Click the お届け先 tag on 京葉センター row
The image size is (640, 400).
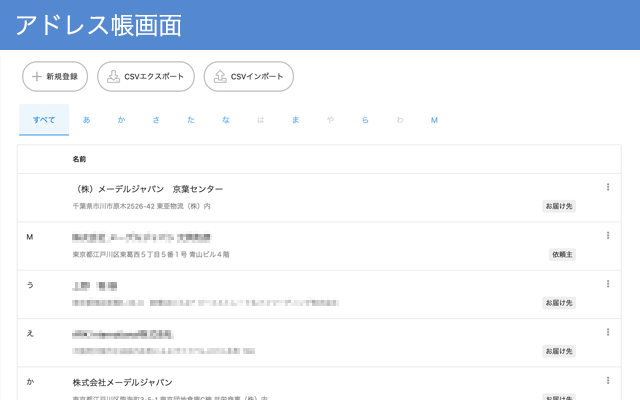click(x=559, y=206)
